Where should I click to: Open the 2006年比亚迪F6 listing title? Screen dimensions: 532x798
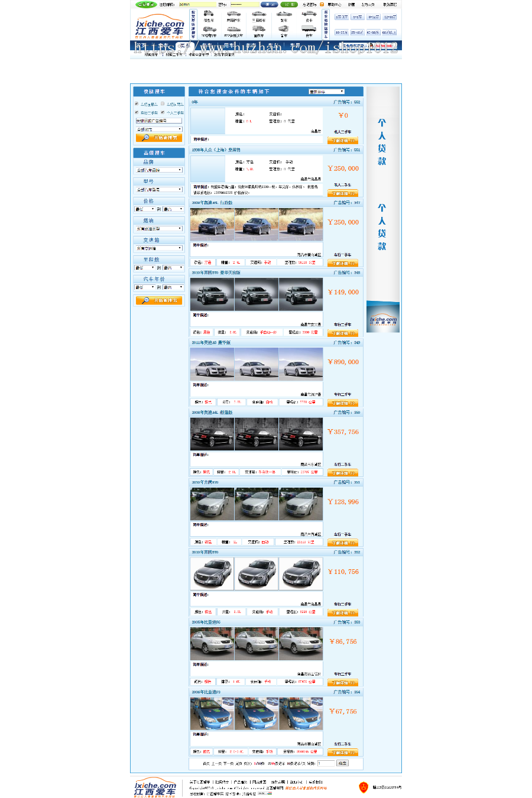tap(206, 622)
